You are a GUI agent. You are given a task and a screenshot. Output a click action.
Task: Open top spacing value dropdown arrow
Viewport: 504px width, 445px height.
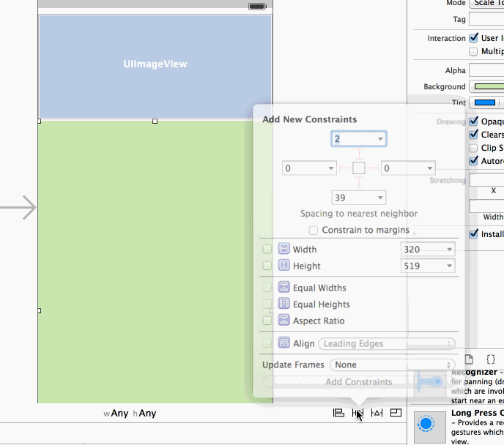pos(380,139)
